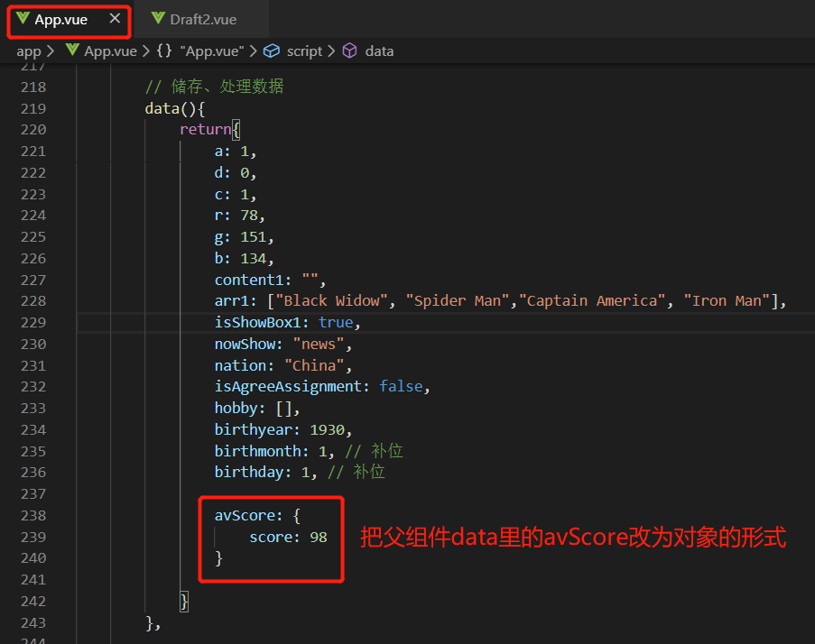This screenshot has width=815, height=644.
Task: Click the curly braces breadcrumb icon
Action: [164, 51]
